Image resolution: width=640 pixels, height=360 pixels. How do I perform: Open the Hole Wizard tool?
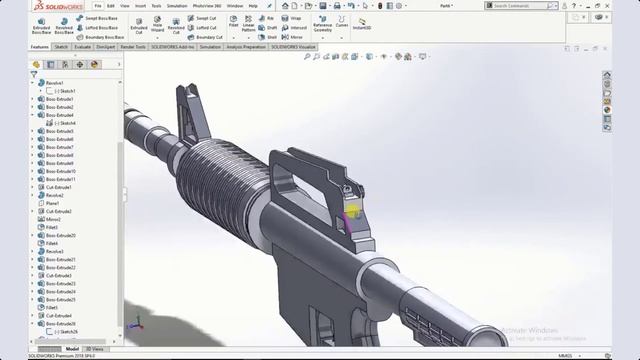157,24
